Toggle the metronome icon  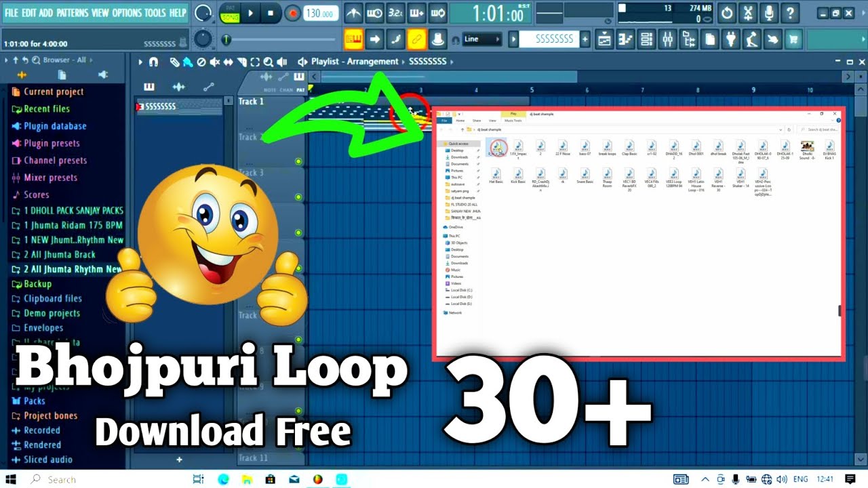353,13
